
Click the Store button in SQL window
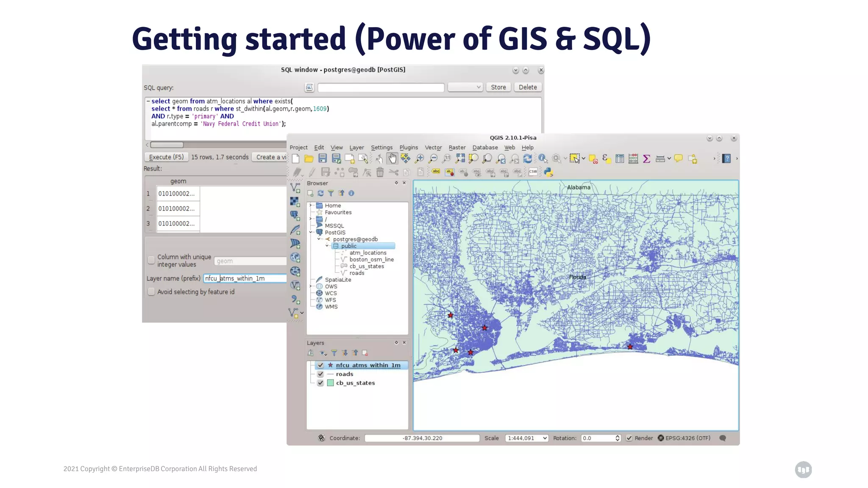coord(498,87)
